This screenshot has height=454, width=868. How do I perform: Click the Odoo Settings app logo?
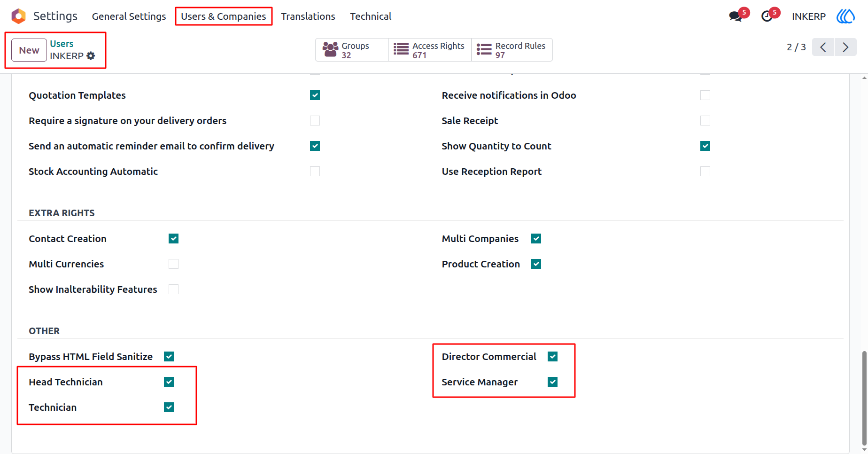coord(18,16)
